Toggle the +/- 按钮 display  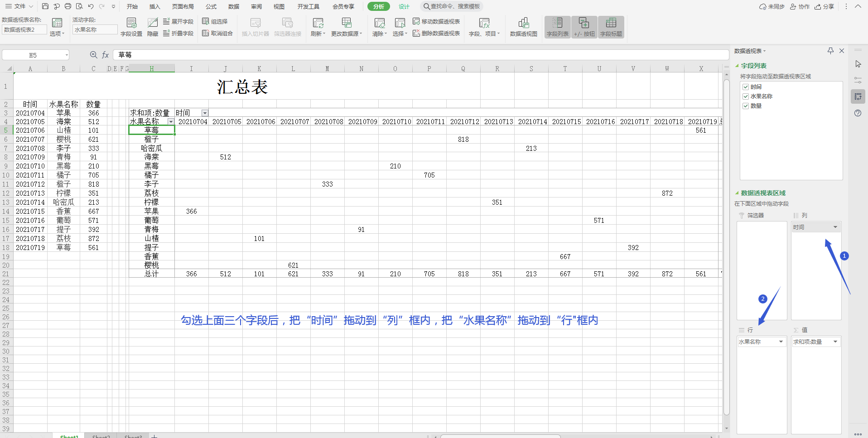tap(584, 27)
